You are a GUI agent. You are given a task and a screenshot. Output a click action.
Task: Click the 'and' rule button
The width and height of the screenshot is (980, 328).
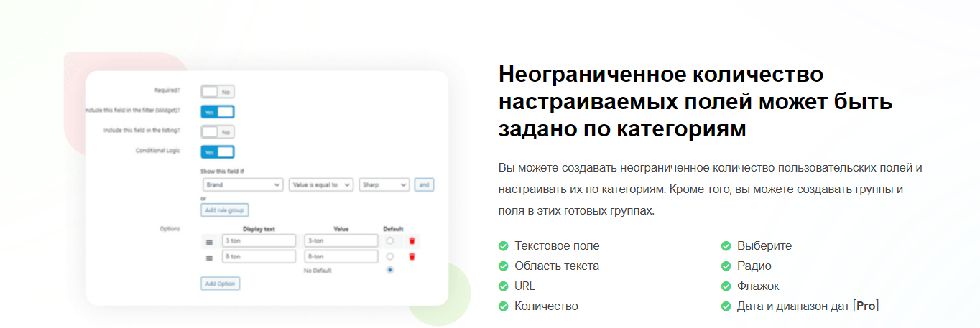click(424, 184)
